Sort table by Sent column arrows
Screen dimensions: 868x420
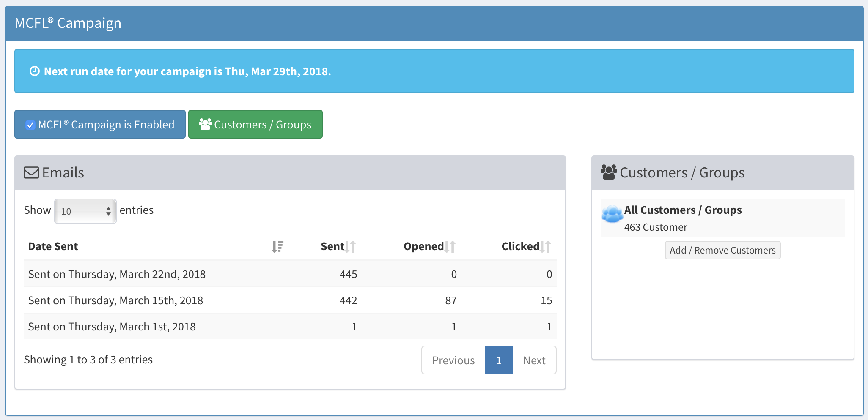(x=351, y=246)
